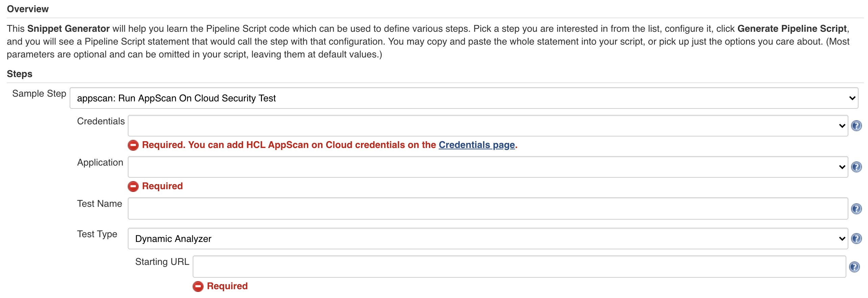Viewport: 868px width, 298px height.
Task: Click the Test Type help icon
Action: pyautogui.click(x=856, y=239)
